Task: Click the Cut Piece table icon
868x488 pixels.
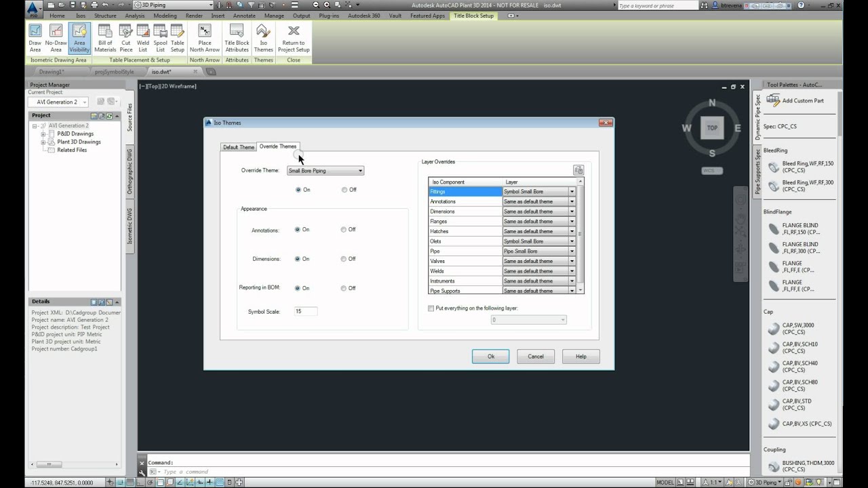Action: (126, 38)
